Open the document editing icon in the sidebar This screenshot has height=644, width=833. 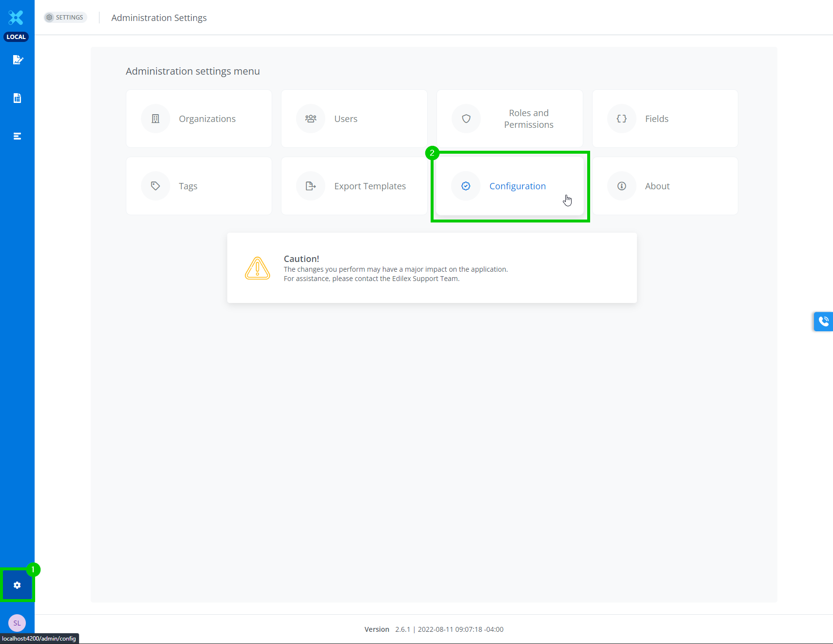(x=18, y=60)
